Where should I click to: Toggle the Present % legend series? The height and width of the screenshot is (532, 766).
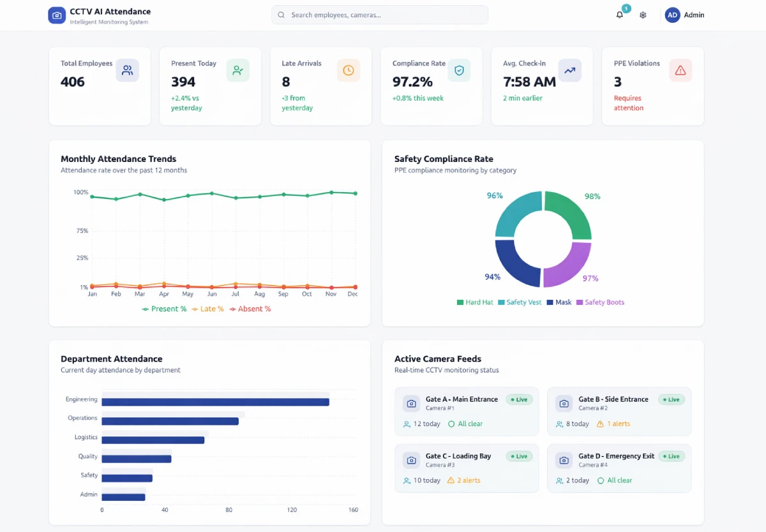[x=164, y=309]
